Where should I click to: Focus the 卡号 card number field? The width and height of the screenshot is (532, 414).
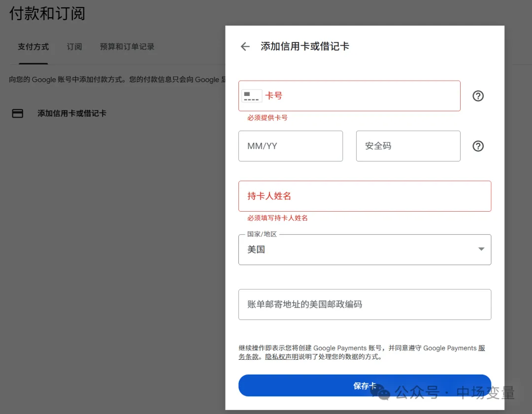point(349,96)
